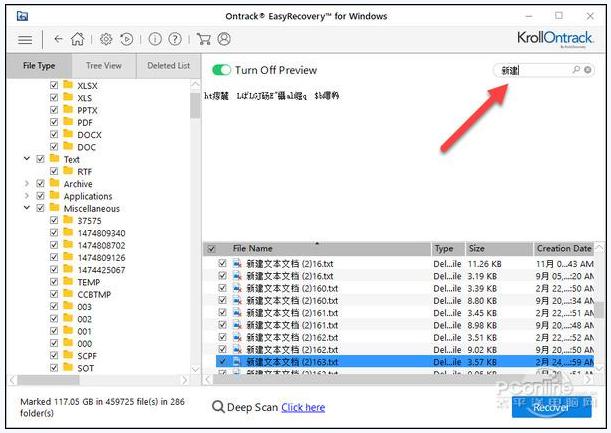Select the file row sized 3.45 KB
The image size is (611, 433).
(404, 313)
